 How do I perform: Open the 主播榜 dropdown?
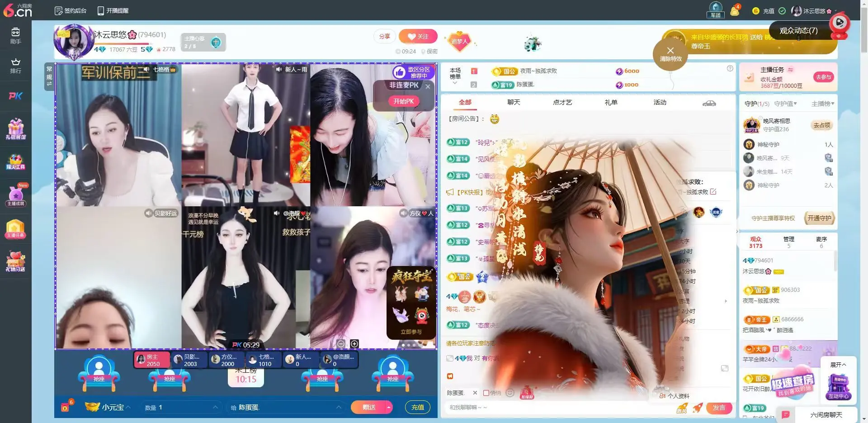pos(823,104)
